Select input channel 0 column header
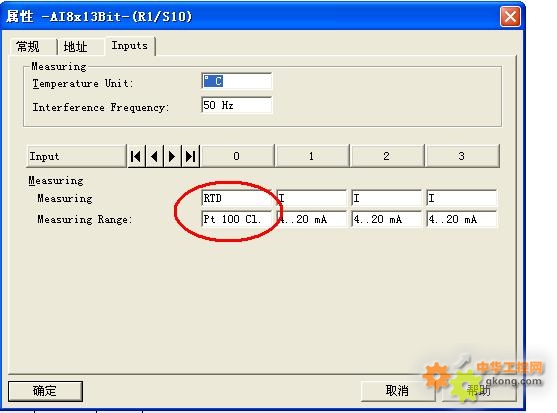Screen dimensions: 557x413 click(x=237, y=156)
